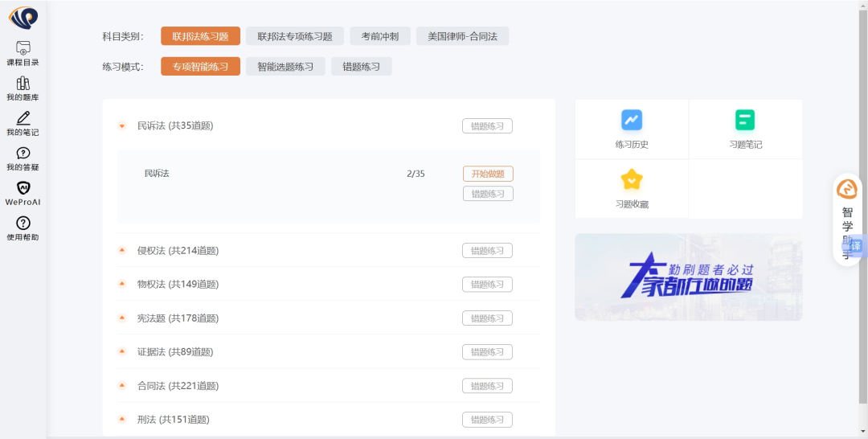868x439 pixels.
Task: Open 我的题库 in the sidebar
Action: click(23, 89)
